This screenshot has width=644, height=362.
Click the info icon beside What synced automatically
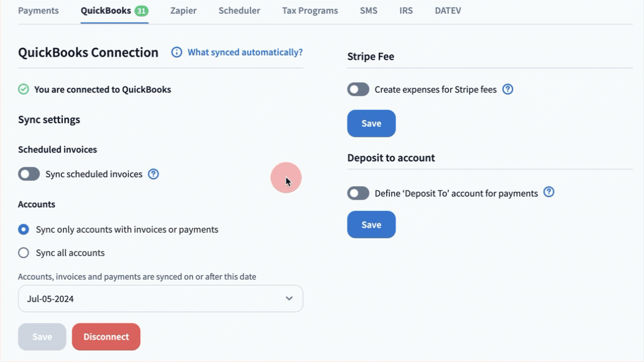click(177, 52)
